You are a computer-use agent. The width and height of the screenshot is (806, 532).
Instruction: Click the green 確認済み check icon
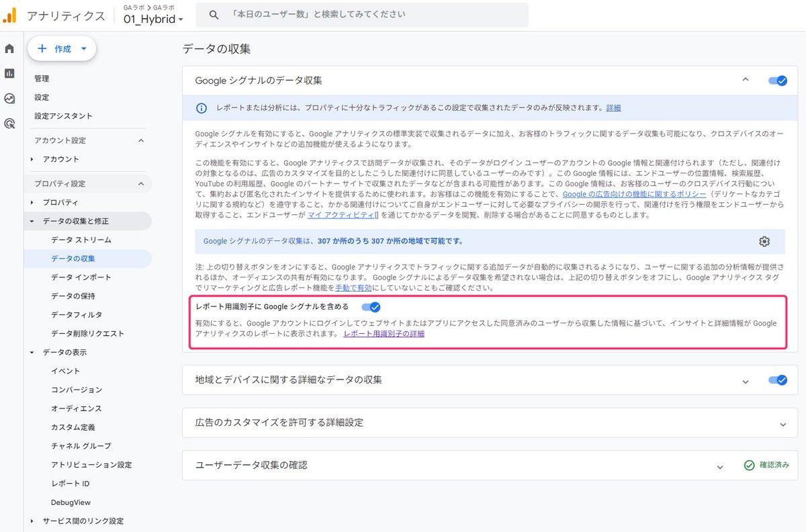coord(750,465)
